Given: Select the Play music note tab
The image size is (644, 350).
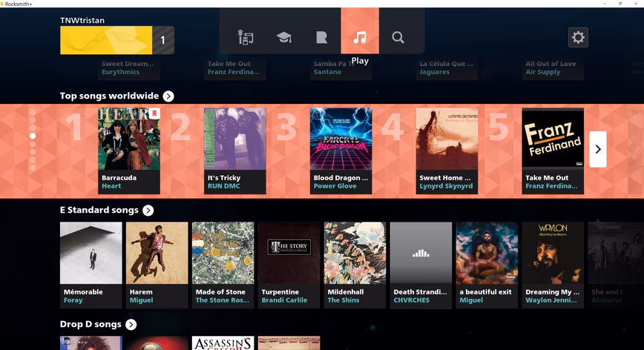Looking at the screenshot, I should pyautogui.click(x=360, y=31).
